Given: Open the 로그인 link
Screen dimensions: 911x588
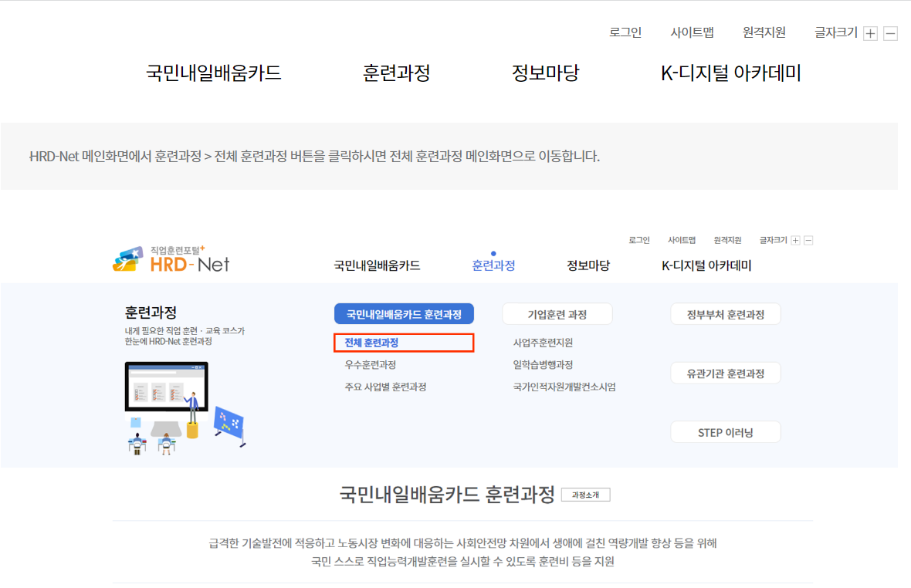Looking at the screenshot, I should pyautogui.click(x=625, y=32).
